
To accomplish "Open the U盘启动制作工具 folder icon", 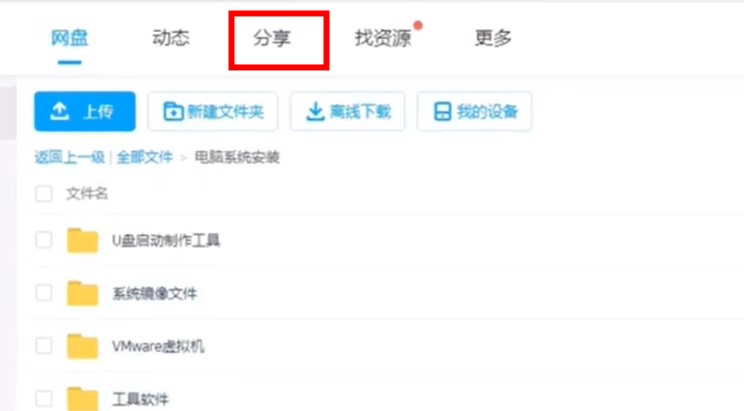I will point(82,240).
